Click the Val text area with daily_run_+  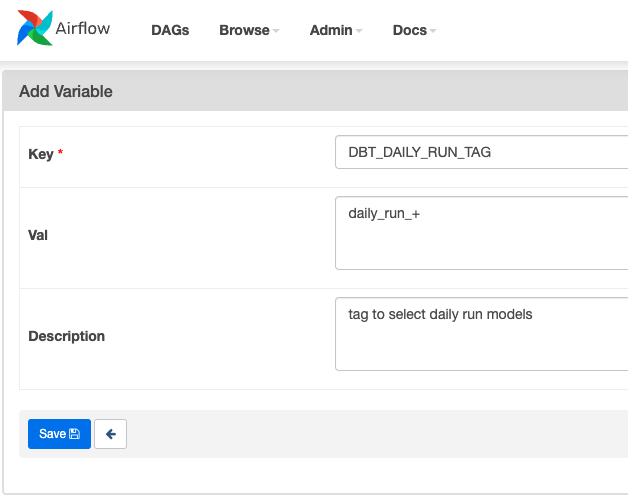[x=481, y=233]
